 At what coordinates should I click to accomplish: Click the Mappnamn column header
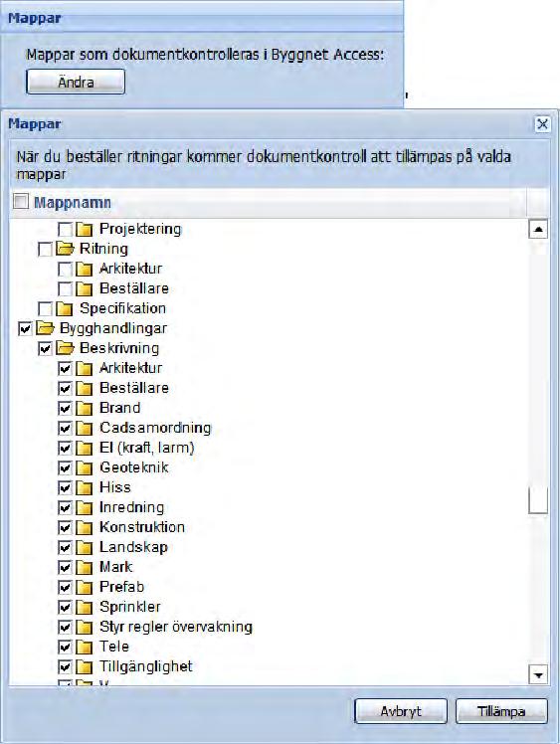click(73, 203)
